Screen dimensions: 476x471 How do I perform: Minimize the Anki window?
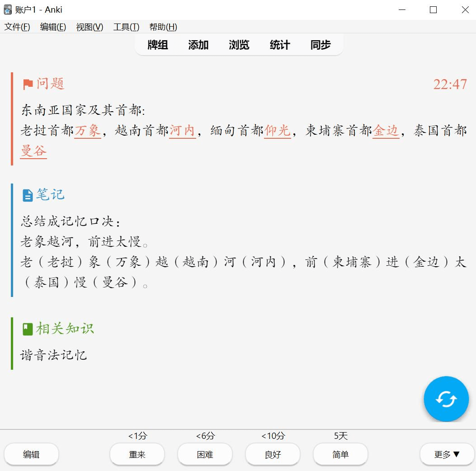pos(402,9)
